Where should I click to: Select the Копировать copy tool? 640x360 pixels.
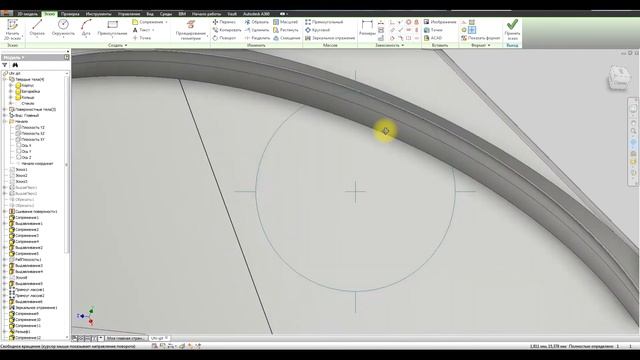point(227,30)
